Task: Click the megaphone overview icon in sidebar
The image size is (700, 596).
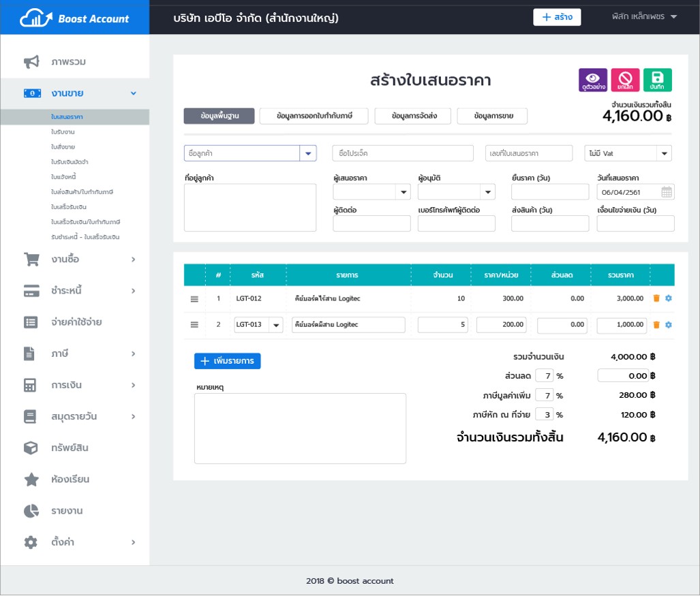Action: [31, 62]
